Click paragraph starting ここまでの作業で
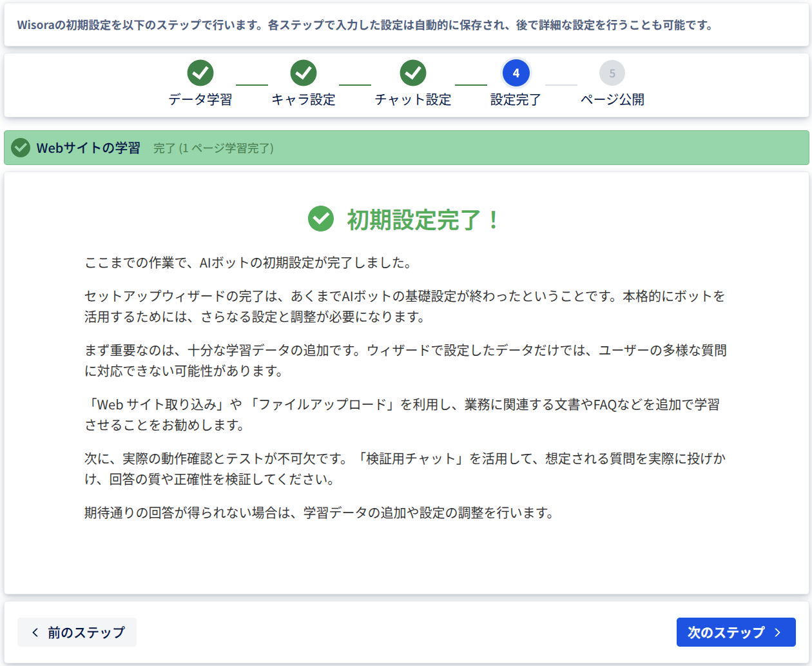 click(x=248, y=262)
